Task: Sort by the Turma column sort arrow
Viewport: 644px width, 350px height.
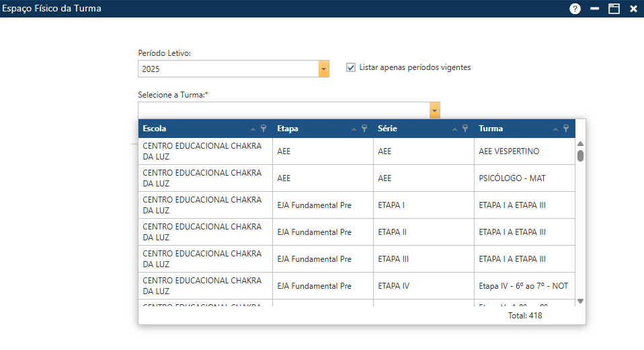Action: pos(555,129)
